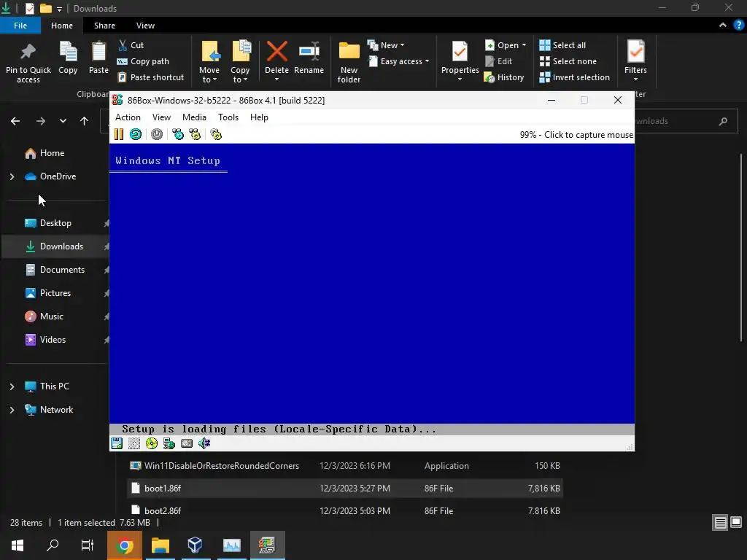Select the boot2.86f file row

[x=345, y=510]
